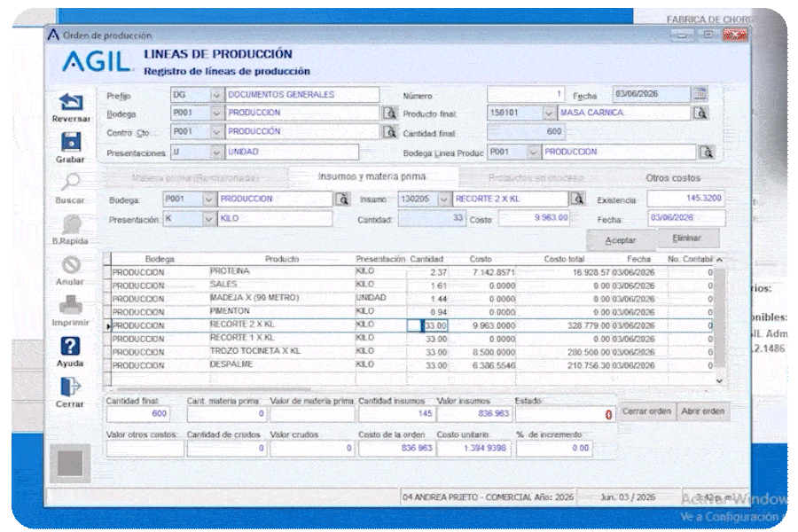This screenshot has width=798, height=532.
Task: Click lookup icon beside MASA CARNICA
Action: pyautogui.click(x=700, y=113)
